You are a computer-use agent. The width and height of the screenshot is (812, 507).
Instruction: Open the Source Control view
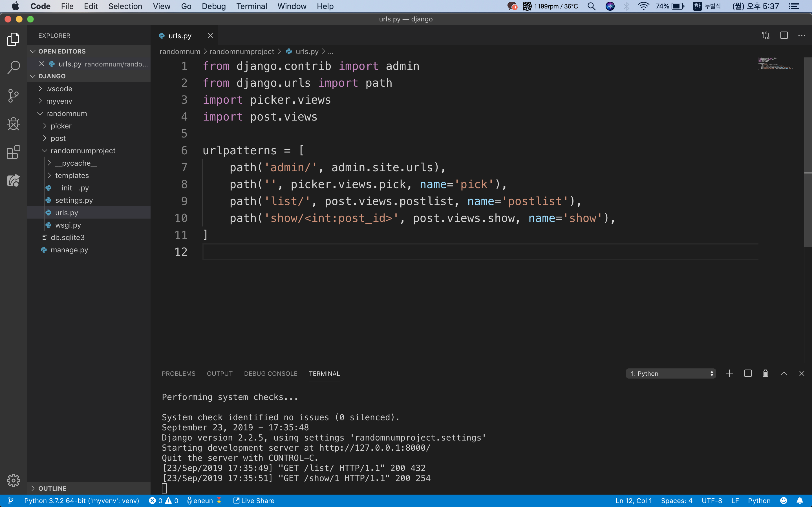(x=14, y=96)
